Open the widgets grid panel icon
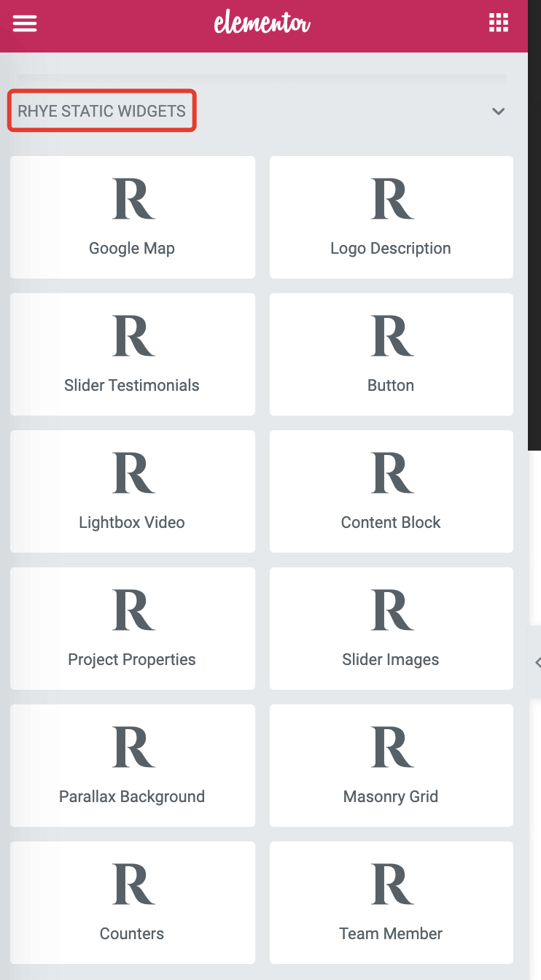This screenshot has width=541, height=980. [x=499, y=23]
